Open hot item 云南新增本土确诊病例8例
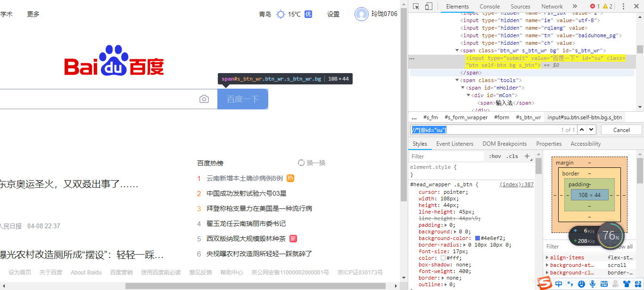Viewport: 644px width, 290px height. click(245, 178)
